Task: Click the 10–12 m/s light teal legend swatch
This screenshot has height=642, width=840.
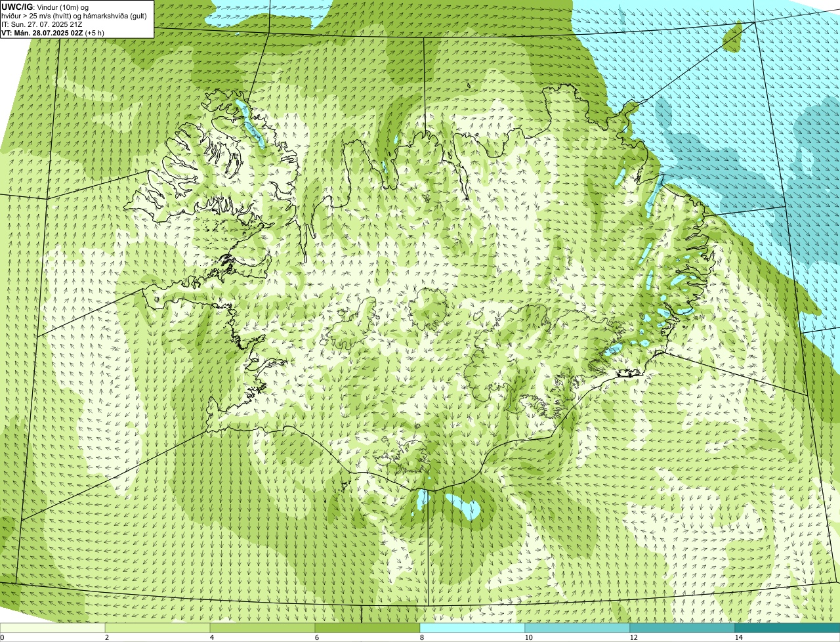Action: pyautogui.click(x=577, y=628)
